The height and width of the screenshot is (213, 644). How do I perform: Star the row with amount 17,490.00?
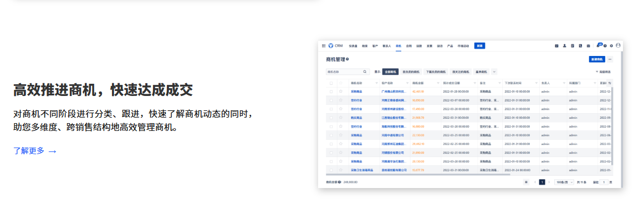(x=340, y=109)
